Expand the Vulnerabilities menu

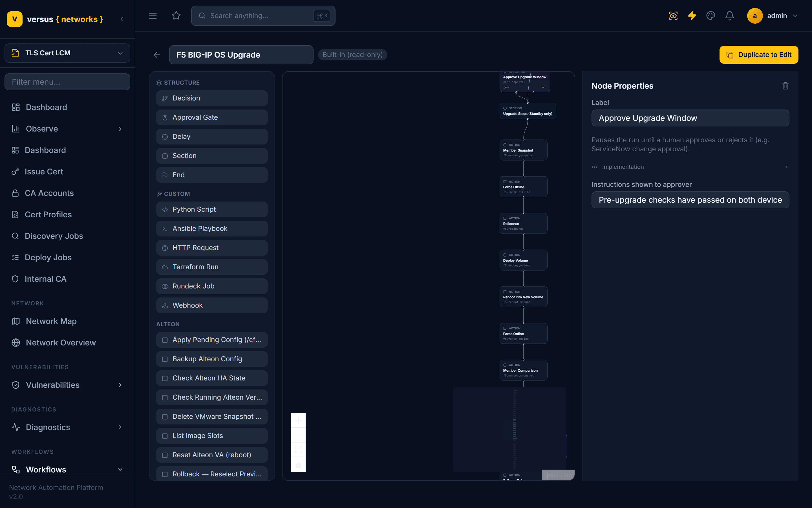(67, 385)
